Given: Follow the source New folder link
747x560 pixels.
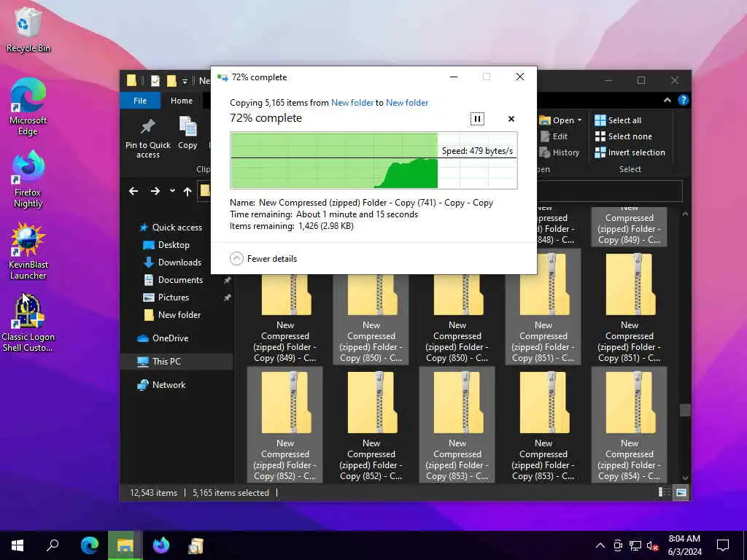Looking at the screenshot, I should click(x=352, y=102).
